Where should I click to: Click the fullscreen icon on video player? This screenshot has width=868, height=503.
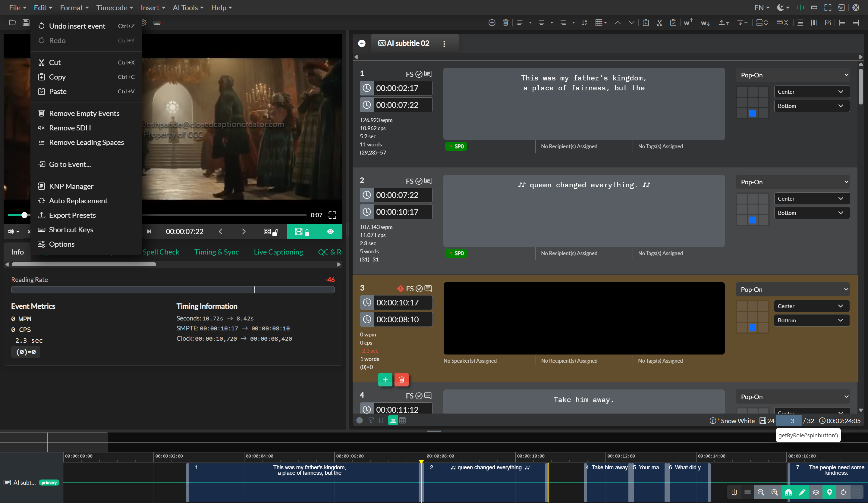332,215
